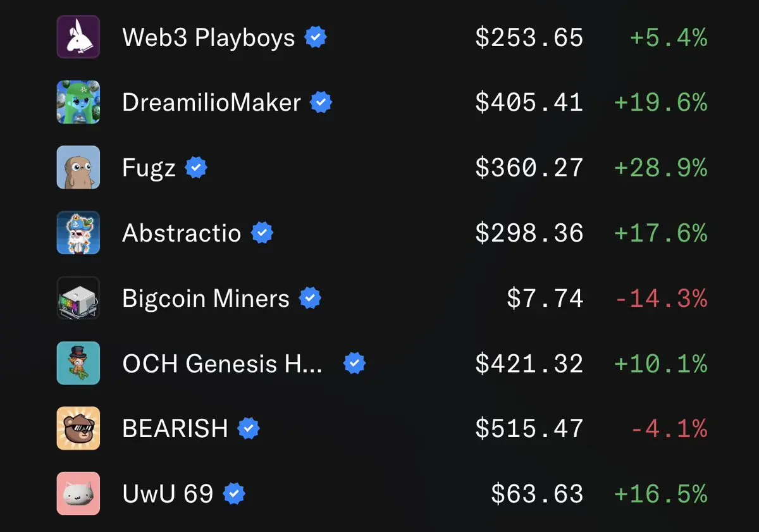Open the DreamilioMaker collection avatar
759x532 pixels.
tap(78, 102)
